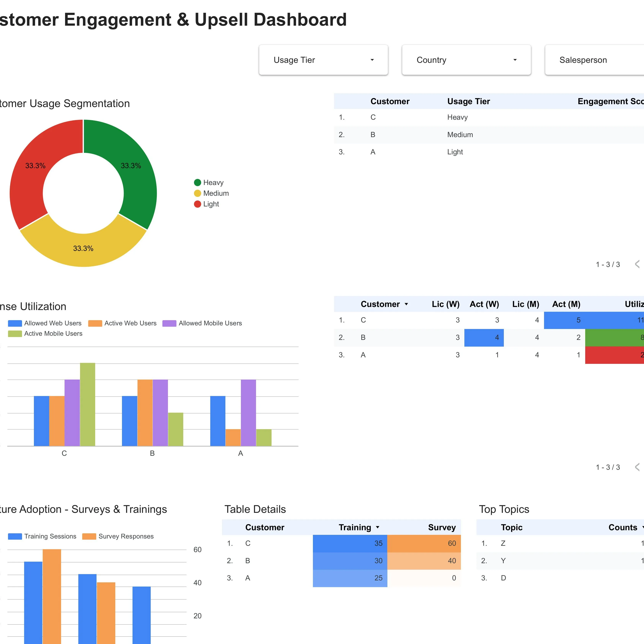Click topic Z in Top Topics table
Image resolution: width=644 pixels, height=644 pixels.
[x=503, y=544]
